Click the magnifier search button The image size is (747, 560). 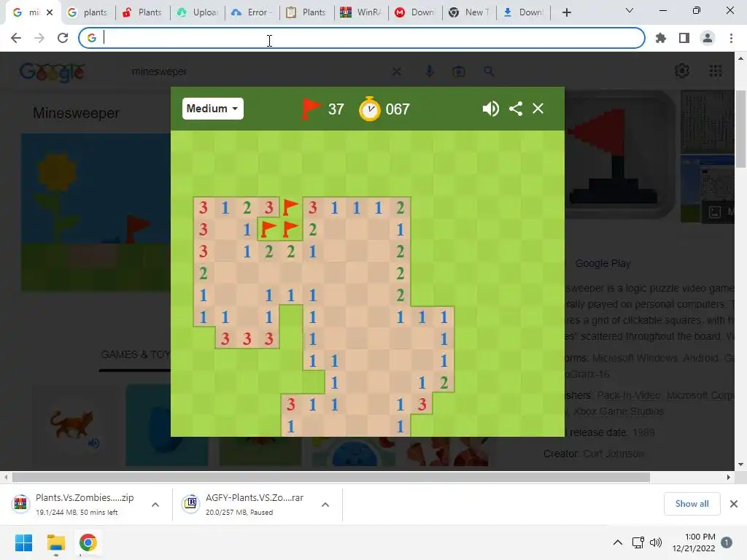(489, 71)
